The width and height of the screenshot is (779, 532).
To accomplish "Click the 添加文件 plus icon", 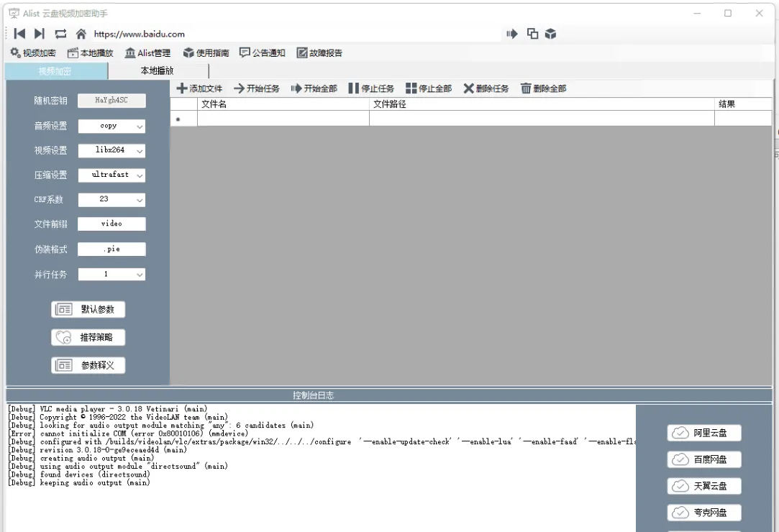I will click(182, 88).
